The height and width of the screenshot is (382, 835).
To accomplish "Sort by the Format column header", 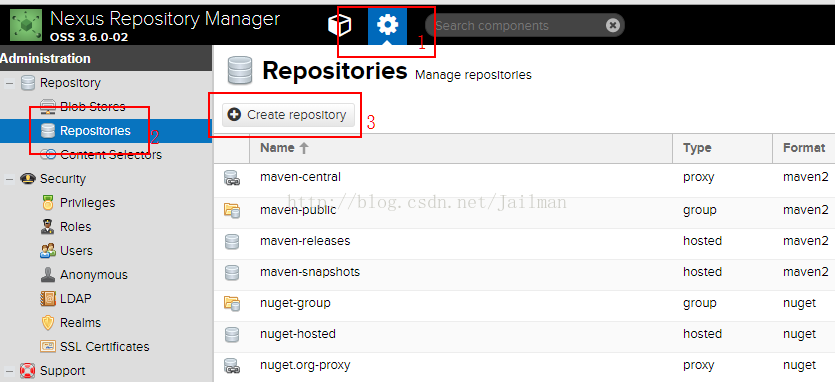I will [x=804, y=148].
